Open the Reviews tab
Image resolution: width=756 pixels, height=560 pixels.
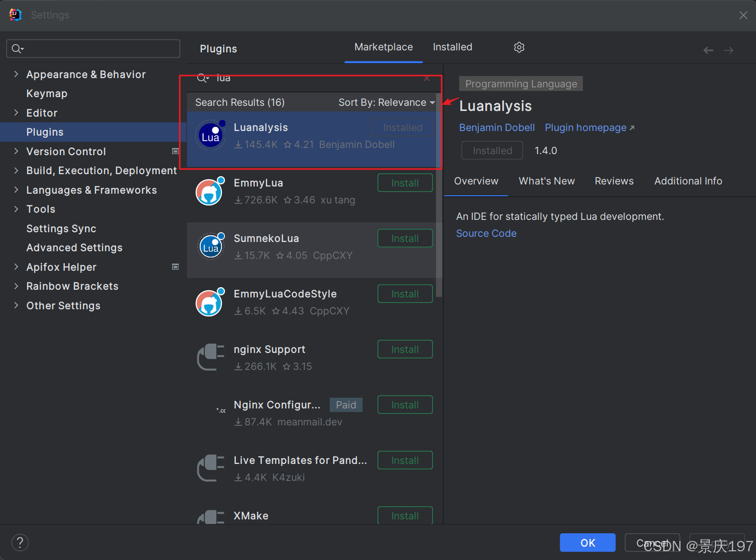[614, 181]
